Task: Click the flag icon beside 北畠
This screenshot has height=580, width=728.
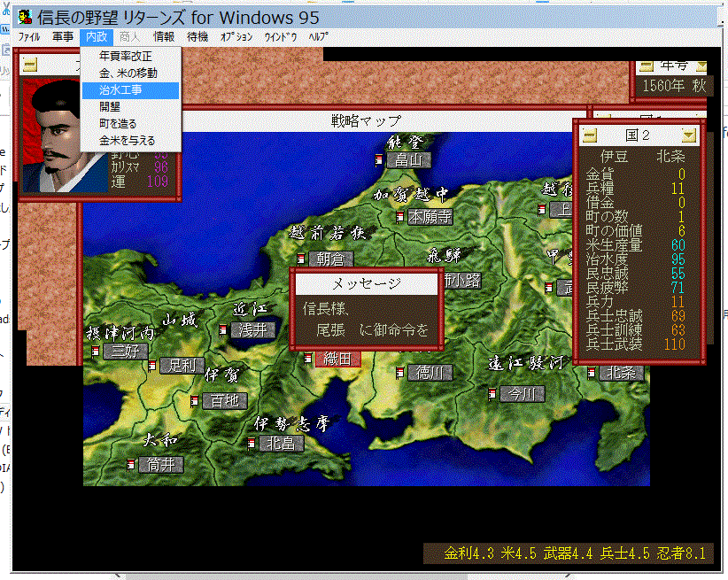Action: point(252,443)
